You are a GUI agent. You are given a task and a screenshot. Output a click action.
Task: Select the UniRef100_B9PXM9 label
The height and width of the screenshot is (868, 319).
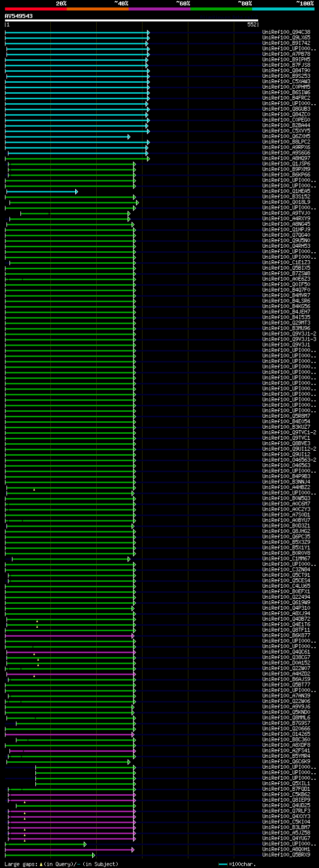click(x=286, y=170)
